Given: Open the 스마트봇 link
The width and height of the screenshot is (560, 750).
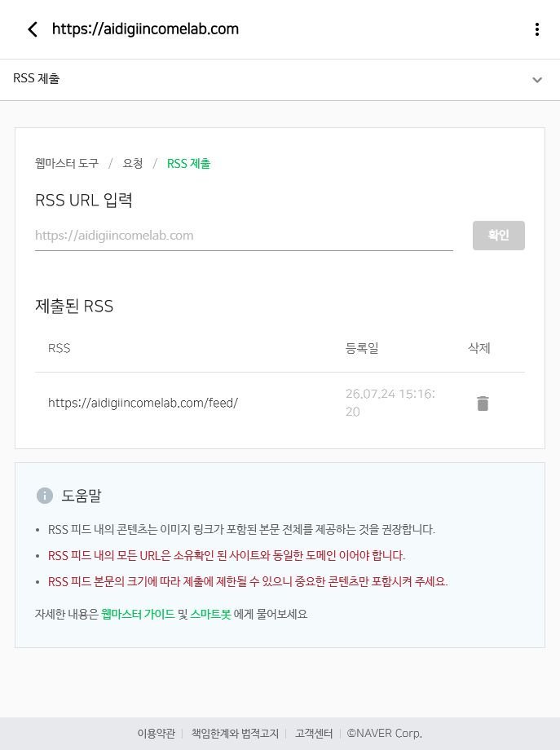Looking at the screenshot, I should (x=210, y=614).
